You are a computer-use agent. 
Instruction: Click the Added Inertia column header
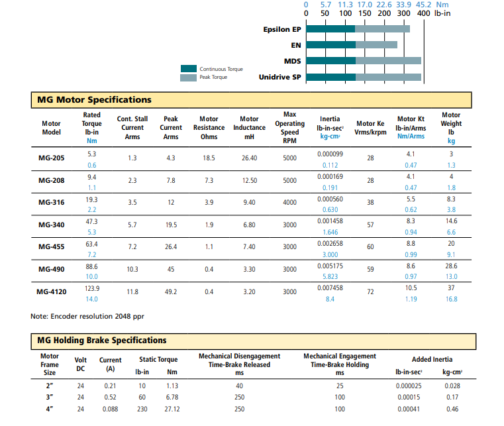pos(432,359)
